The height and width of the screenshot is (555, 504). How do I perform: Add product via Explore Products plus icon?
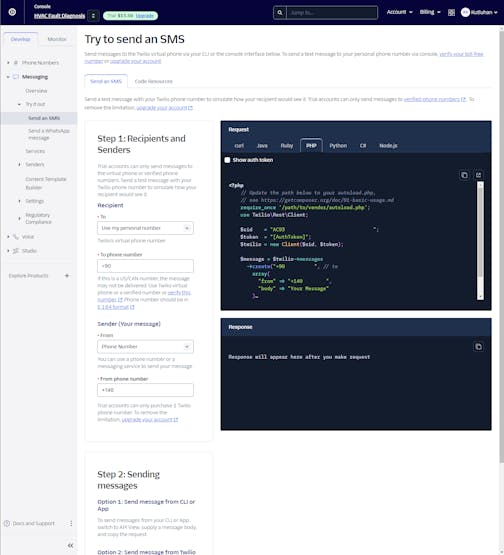point(67,275)
